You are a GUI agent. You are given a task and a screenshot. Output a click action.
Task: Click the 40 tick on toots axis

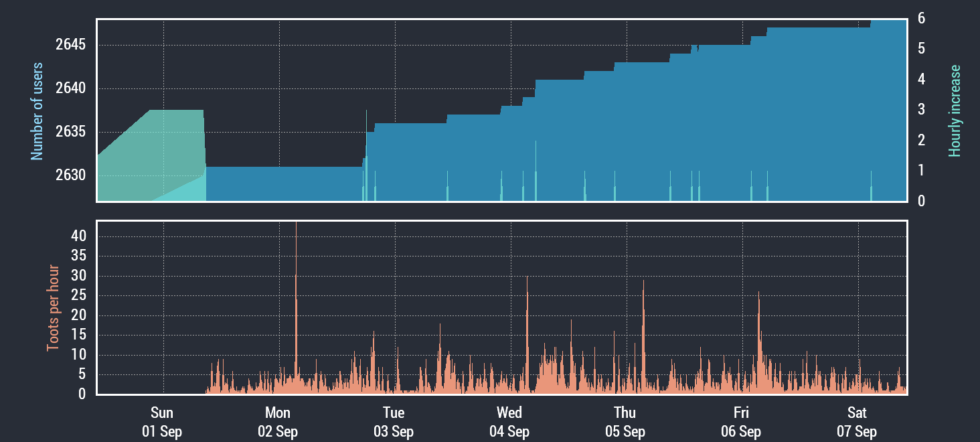pos(78,236)
